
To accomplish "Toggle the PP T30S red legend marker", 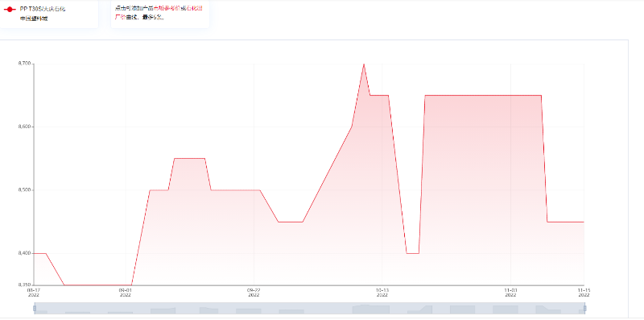I will tap(10, 9).
